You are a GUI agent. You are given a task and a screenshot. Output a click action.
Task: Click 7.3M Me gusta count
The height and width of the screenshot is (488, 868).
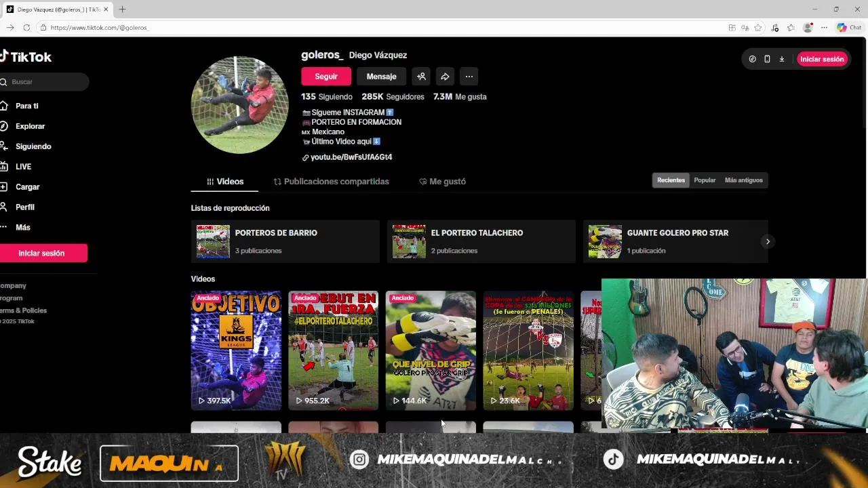pyautogui.click(x=460, y=97)
